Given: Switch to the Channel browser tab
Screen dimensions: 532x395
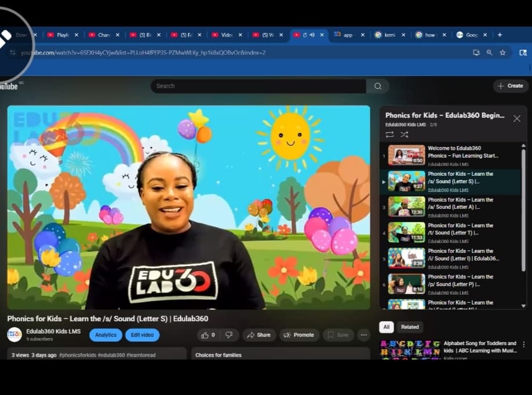Looking at the screenshot, I should click(x=104, y=35).
